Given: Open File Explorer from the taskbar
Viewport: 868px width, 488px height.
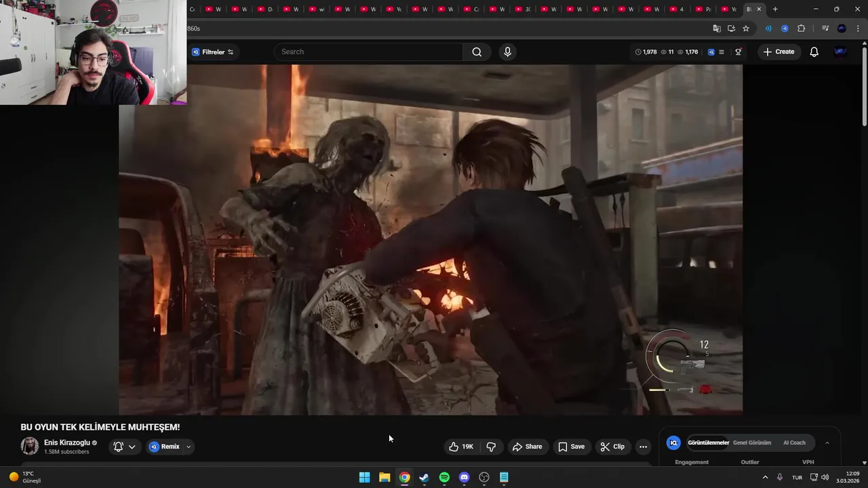Looking at the screenshot, I should tap(384, 477).
